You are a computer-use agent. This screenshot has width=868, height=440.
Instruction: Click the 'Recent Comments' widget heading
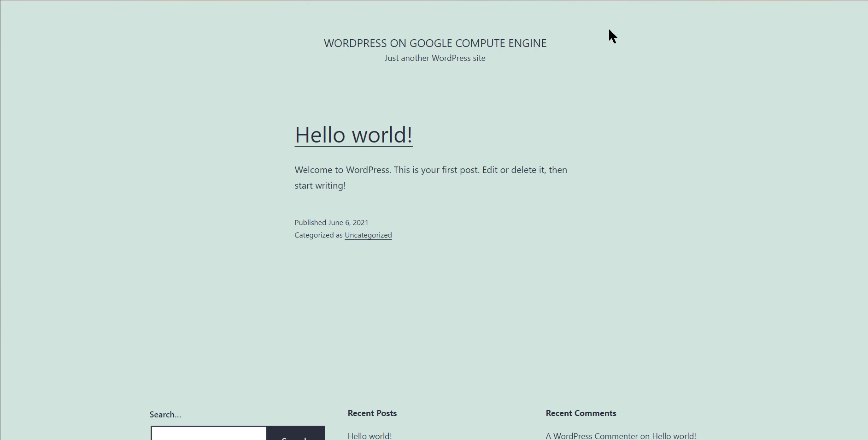coord(581,413)
